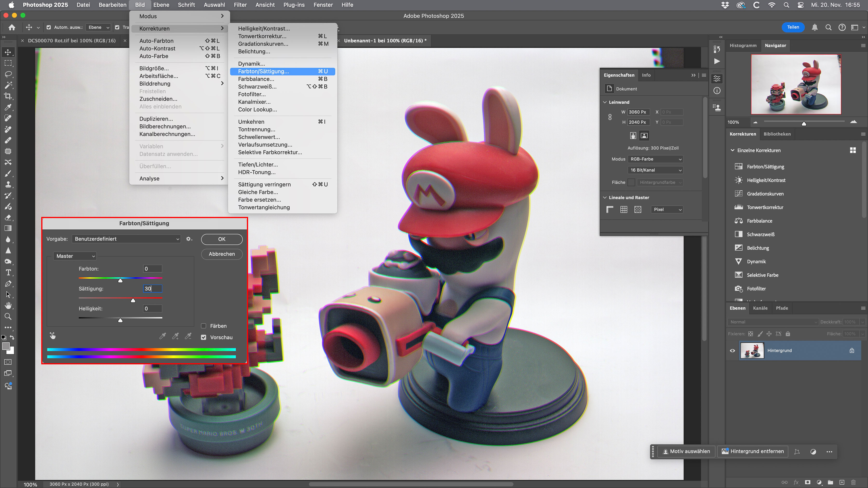Click the canvas width W input field
Screen dimensions: 868x488
coord(638,112)
